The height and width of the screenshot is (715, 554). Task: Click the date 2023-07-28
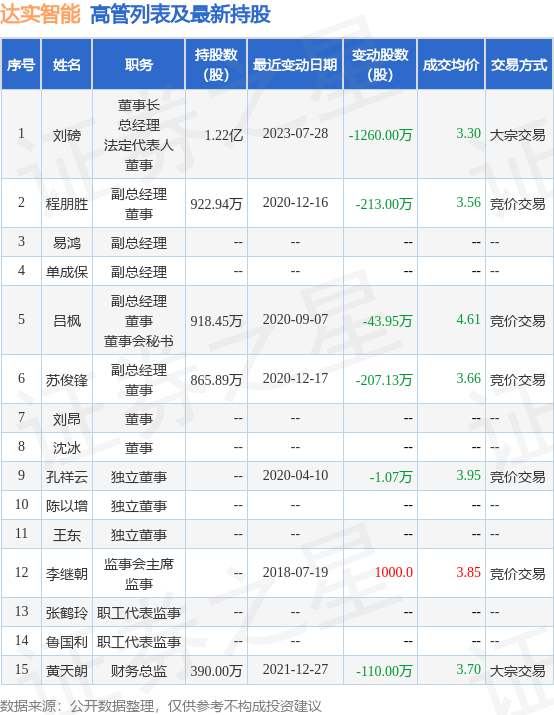tap(295, 133)
